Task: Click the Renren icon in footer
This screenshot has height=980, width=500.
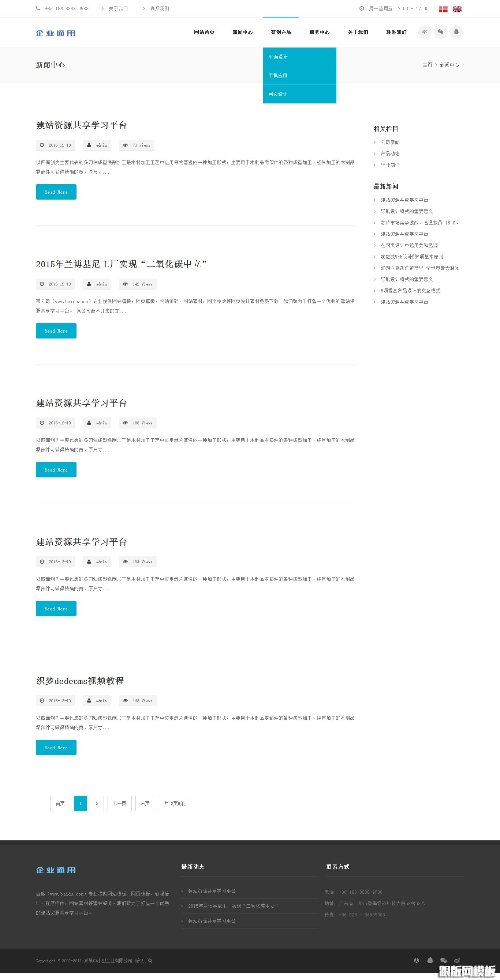Action: click(x=416, y=960)
